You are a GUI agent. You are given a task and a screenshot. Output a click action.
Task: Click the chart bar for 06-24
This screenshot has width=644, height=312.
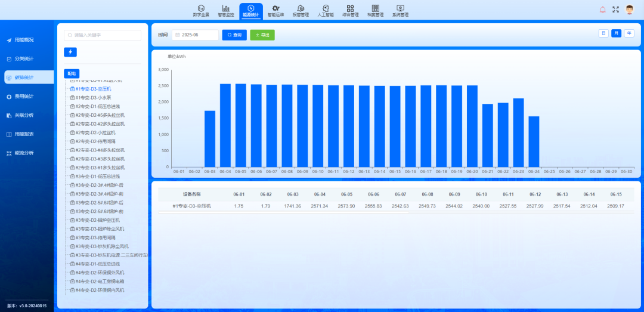[x=534, y=142]
